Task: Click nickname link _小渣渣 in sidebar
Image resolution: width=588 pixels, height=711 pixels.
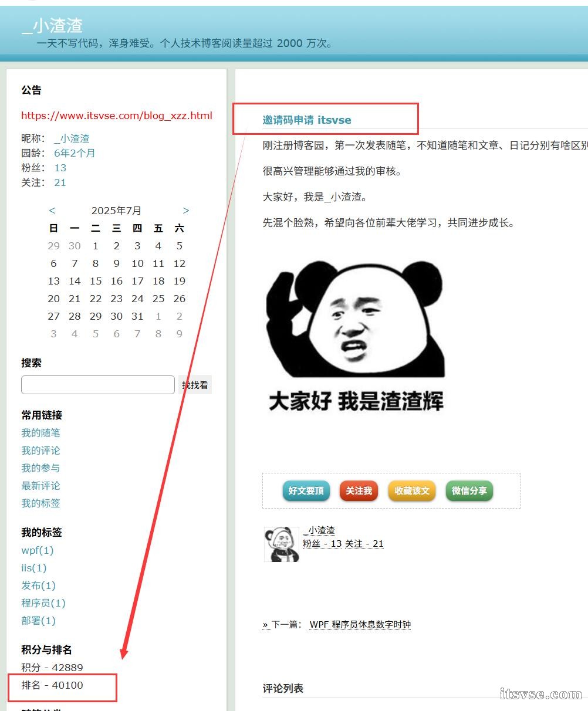Action: [x=72, y=138]
